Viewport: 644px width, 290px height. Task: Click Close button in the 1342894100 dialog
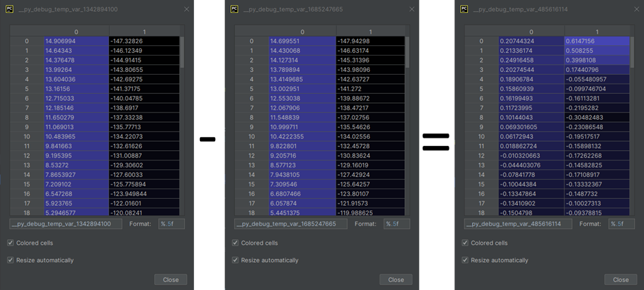tap(171, 280)
